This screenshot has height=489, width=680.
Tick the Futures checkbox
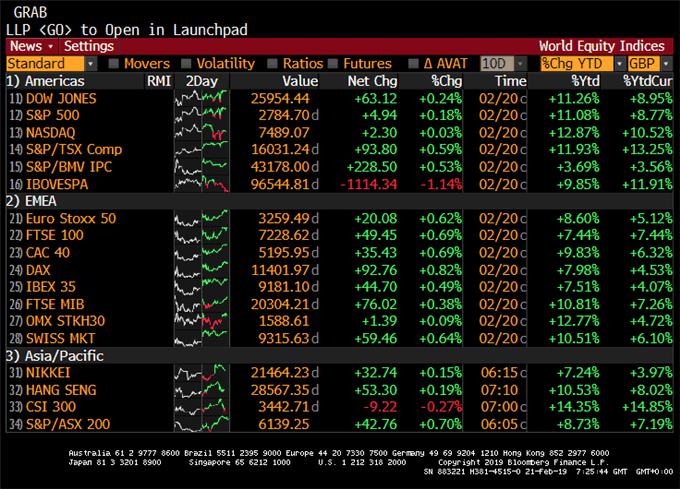coord(333,64)
